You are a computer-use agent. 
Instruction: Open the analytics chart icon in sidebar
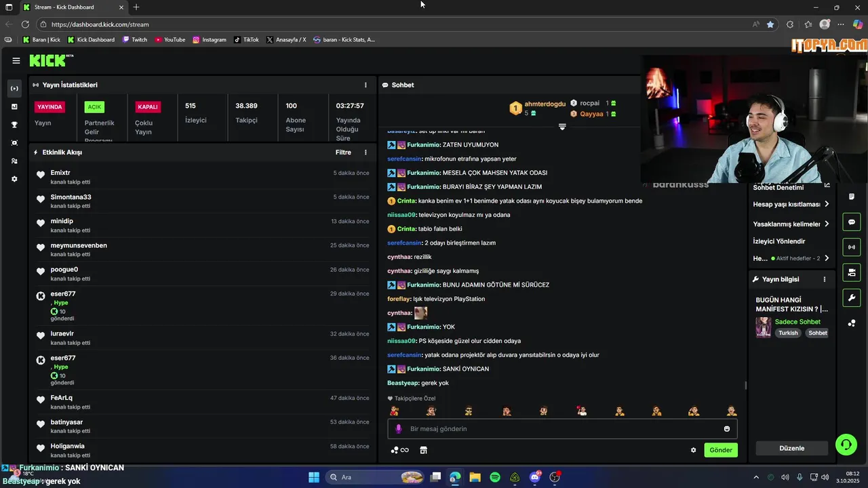click(14, 106)
